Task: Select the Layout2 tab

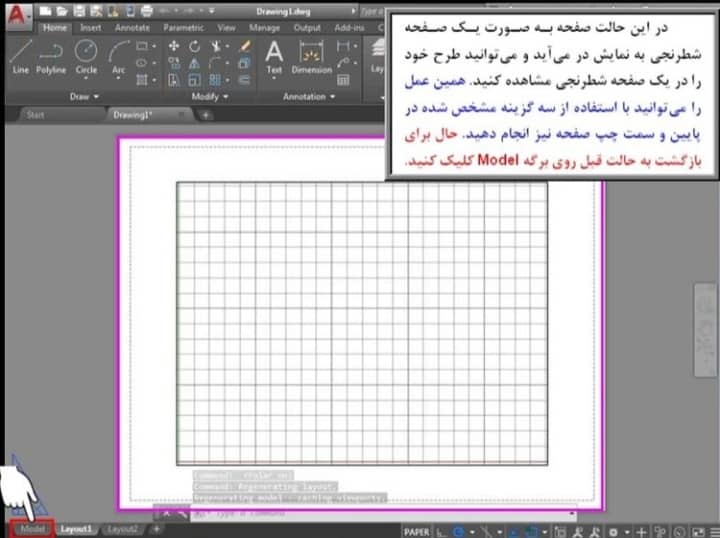Action: tap(122, 529)
